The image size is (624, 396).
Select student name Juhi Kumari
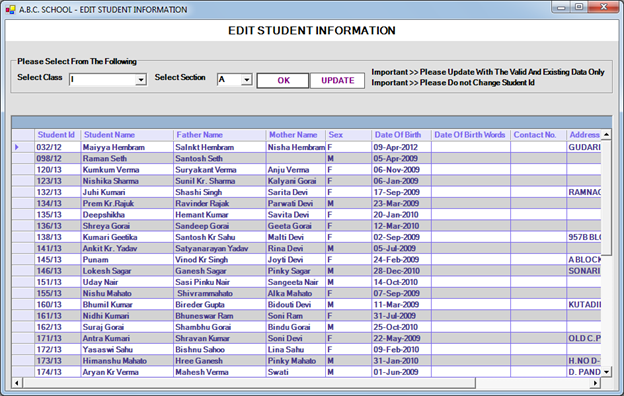(x=127, y=192)
